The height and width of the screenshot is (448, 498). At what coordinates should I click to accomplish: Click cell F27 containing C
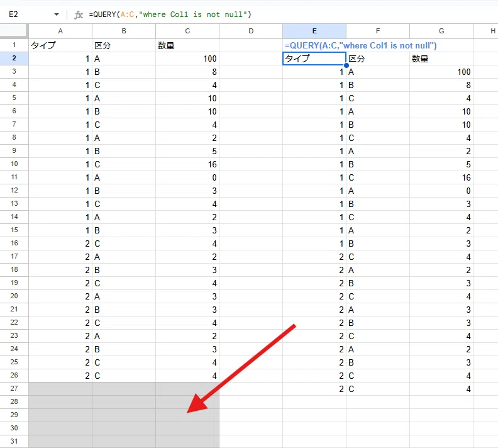[378, 389]
